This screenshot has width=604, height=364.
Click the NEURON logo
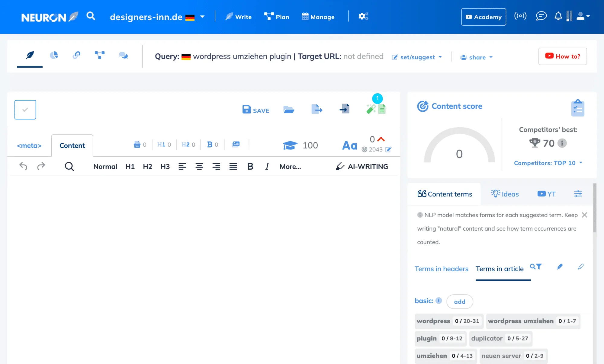pyautogui.click(x=50, y=17)
